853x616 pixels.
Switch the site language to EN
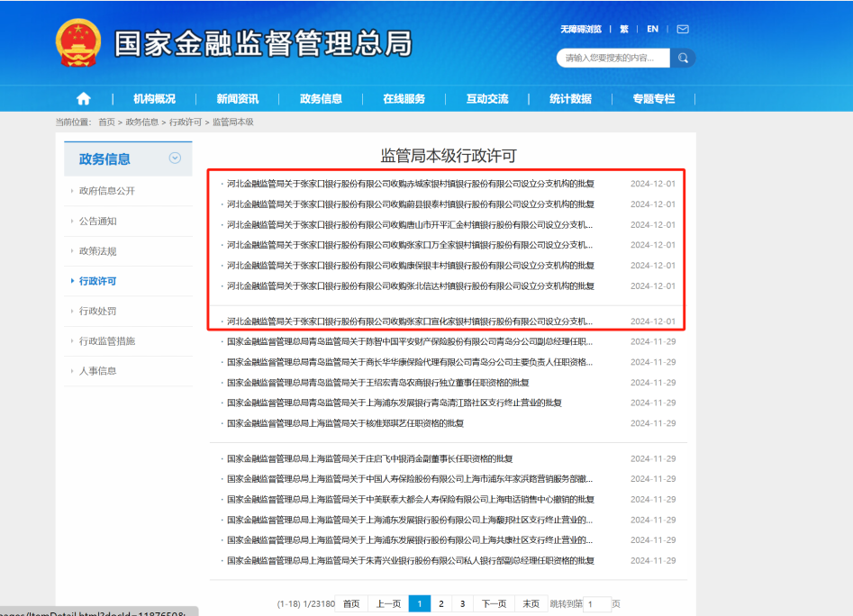[x=652, y=28]
